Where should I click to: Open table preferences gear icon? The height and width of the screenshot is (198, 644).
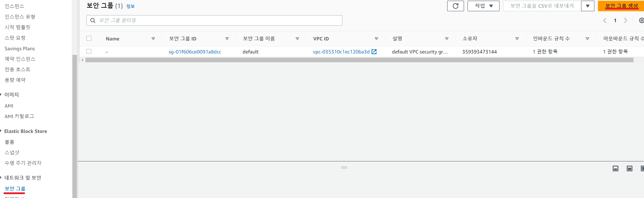[x=641, y=20]
